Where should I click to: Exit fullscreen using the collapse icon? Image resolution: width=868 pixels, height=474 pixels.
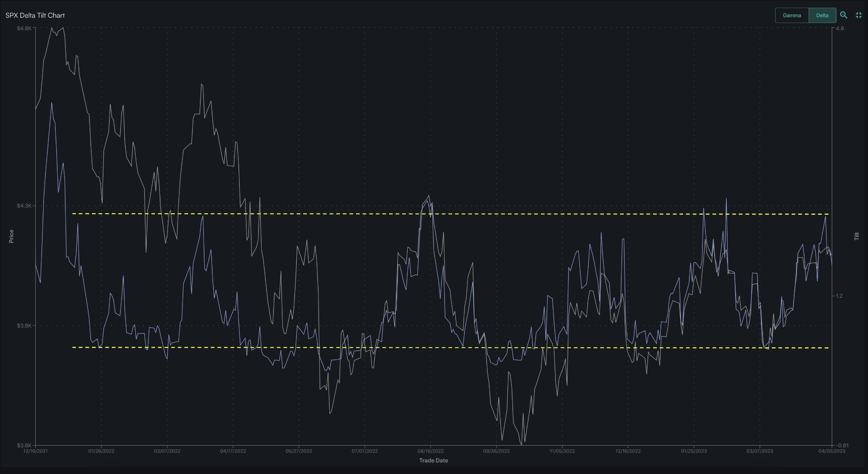(x=859, y=15)
